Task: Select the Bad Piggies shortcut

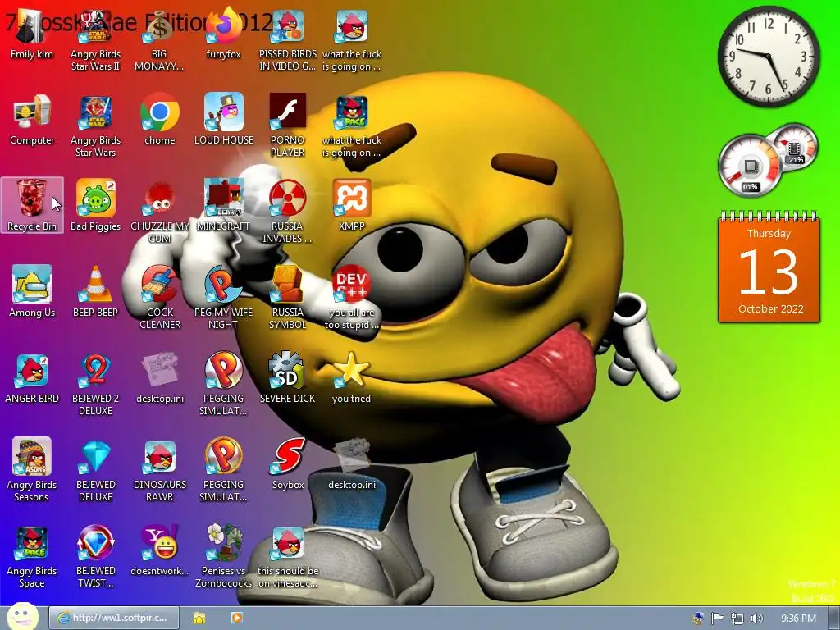Action: 95,205
